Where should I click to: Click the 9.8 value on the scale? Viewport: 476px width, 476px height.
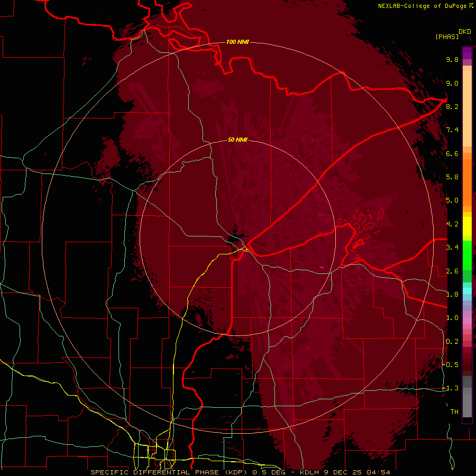(x=452, y=59)
